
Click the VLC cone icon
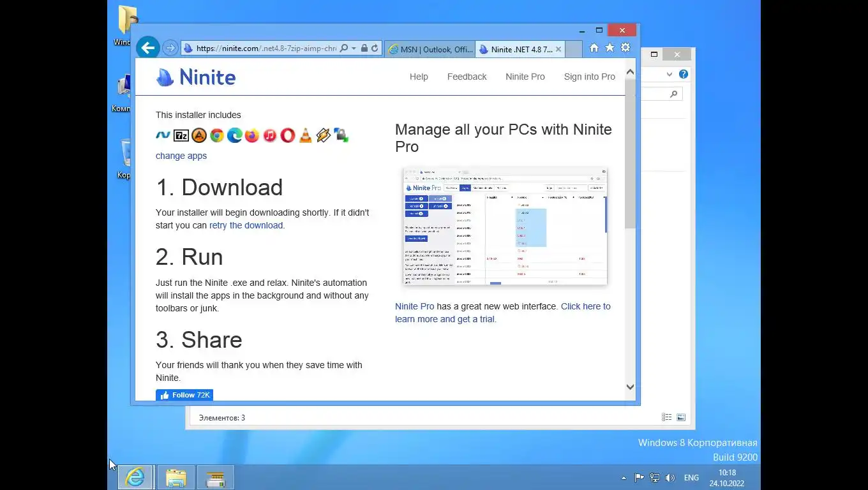coord(306,135)
